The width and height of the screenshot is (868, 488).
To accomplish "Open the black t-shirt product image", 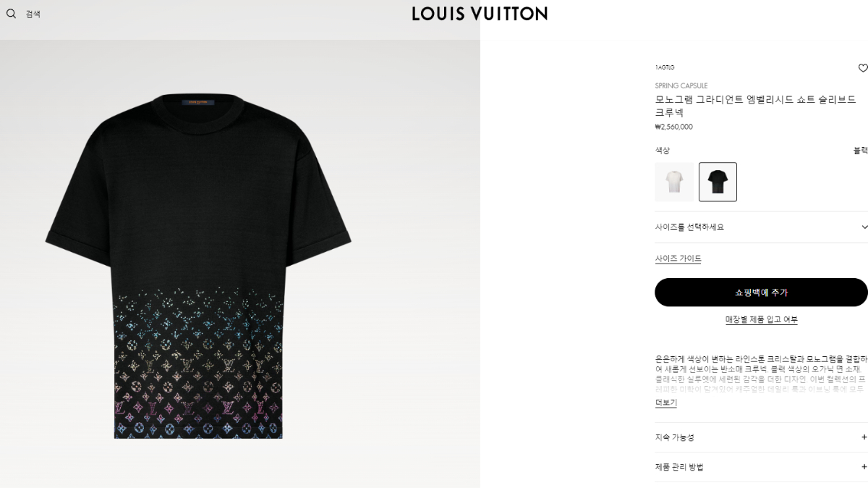I will coord(198,266).
